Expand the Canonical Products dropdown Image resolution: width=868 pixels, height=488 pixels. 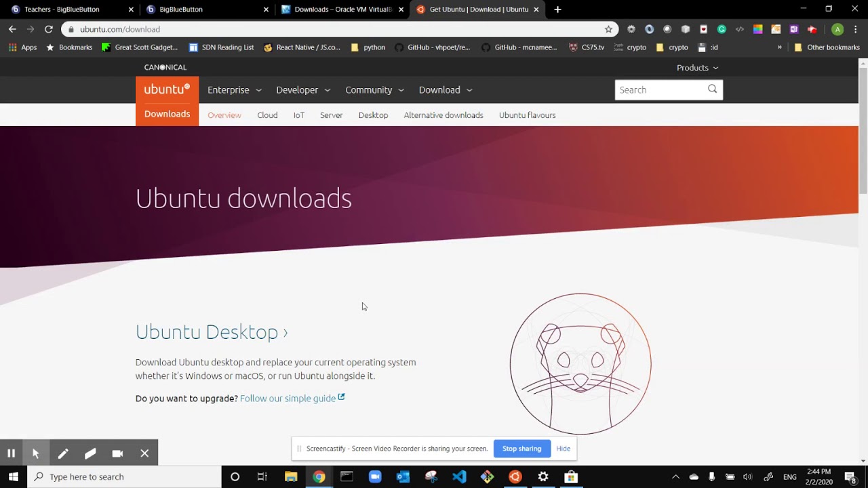point(697,68)
